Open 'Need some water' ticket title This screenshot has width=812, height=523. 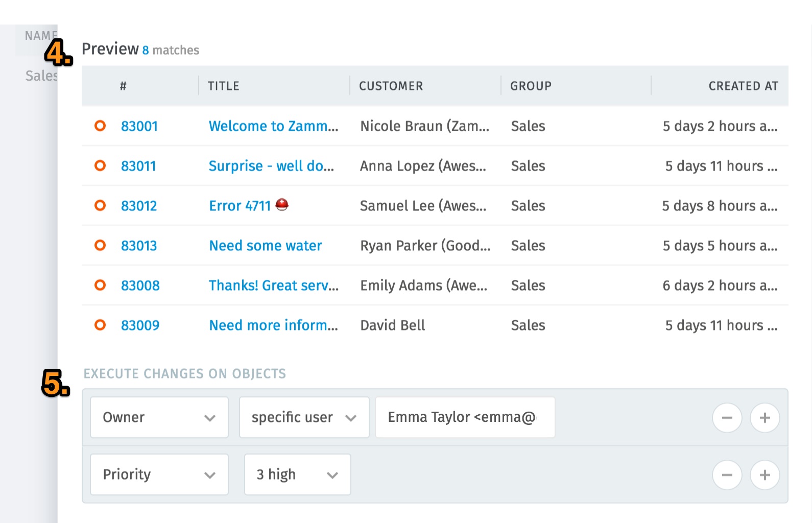[x=266, y=246]
